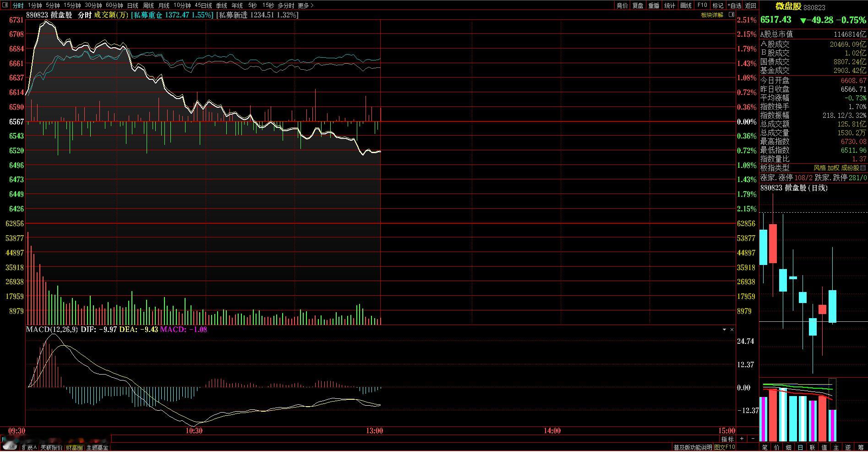Click the 微盘股 title in quote panel

click(788, 6)
